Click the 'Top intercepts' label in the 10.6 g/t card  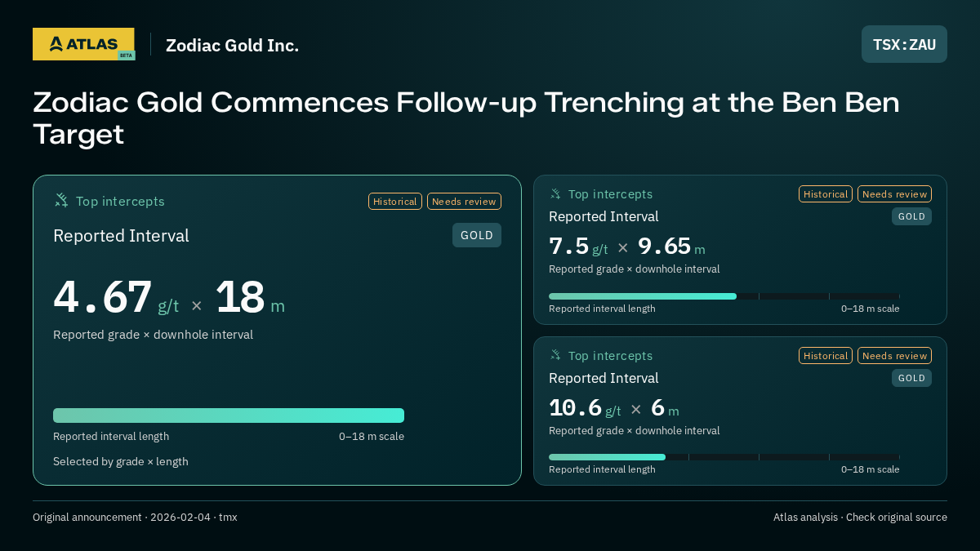[x=610, y=356]
